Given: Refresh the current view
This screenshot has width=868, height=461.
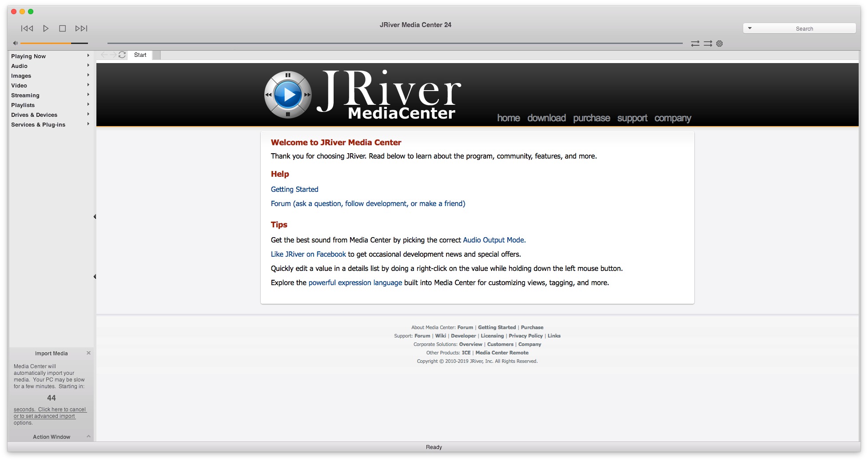Looking at the screenshot, I should [x=122, y=55].
